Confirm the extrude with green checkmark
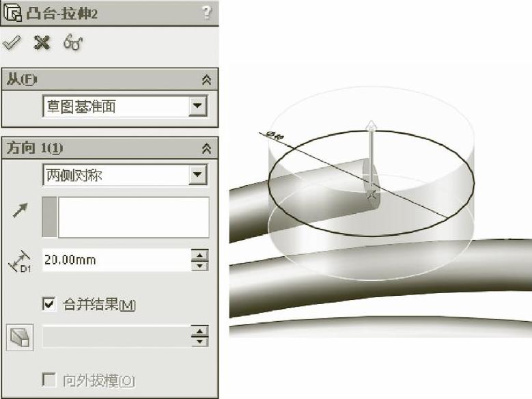 pos(12,43)
